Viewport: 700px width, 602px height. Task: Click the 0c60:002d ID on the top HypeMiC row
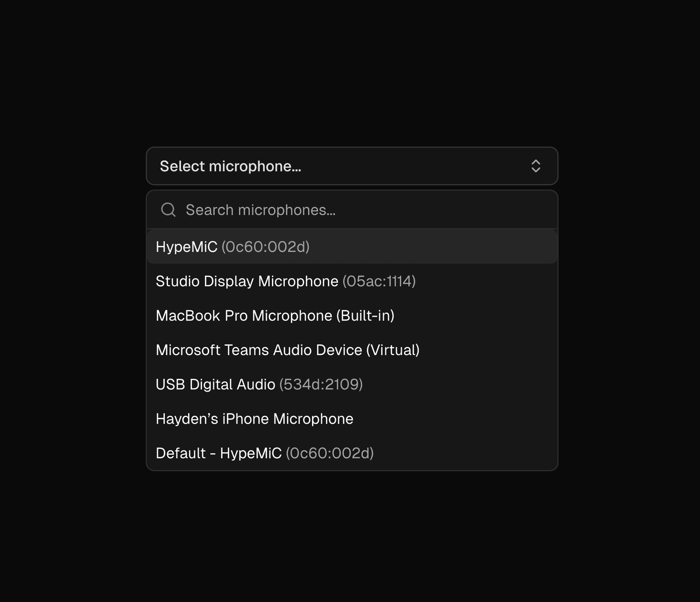point(265,247)
